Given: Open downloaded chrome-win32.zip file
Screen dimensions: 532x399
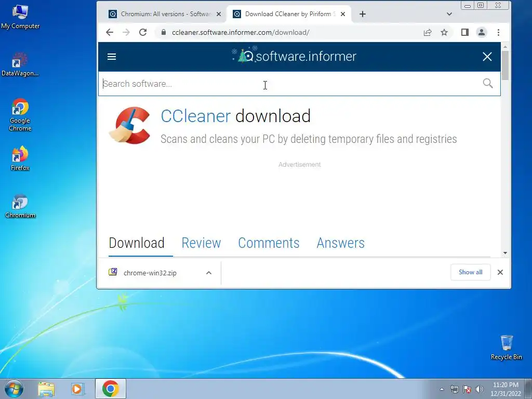Looking at the screenshot, I should (150, 273).
